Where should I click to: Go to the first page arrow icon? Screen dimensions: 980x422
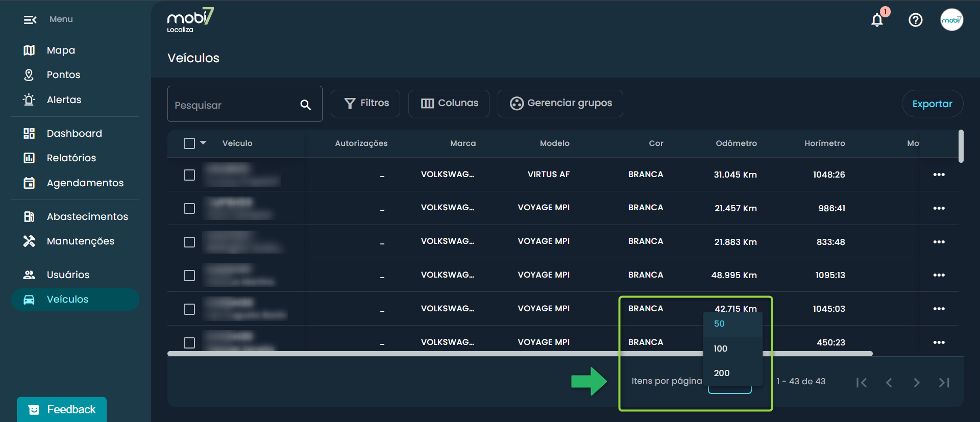862,382
